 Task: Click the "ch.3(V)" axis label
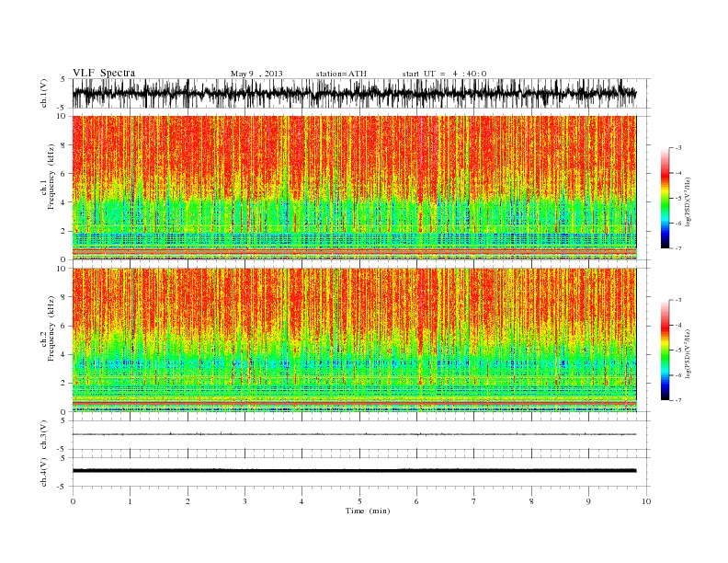tap(43, 435)
